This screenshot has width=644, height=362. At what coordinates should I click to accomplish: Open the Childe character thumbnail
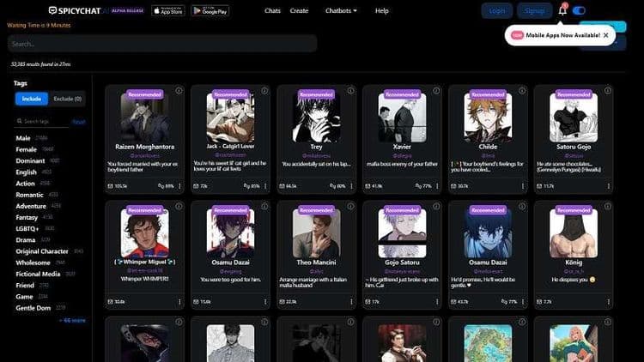click(488, 117)
